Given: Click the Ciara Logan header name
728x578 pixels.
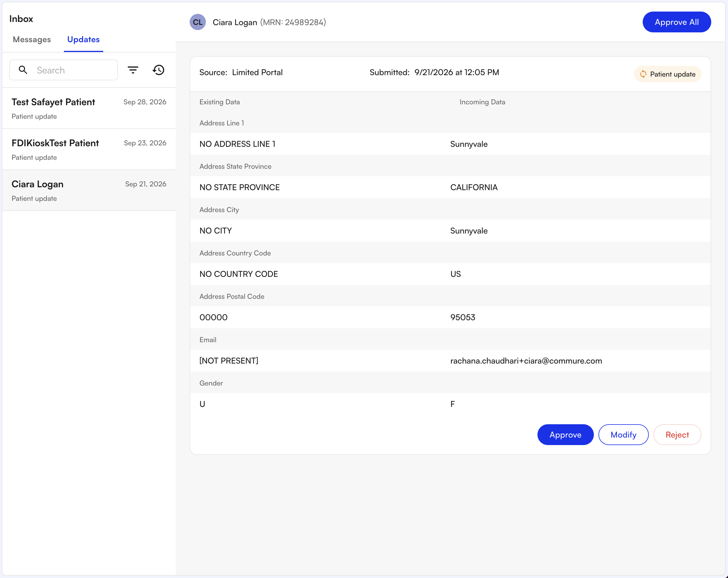Looking at the screenshot, I should [x=235, y=22].
